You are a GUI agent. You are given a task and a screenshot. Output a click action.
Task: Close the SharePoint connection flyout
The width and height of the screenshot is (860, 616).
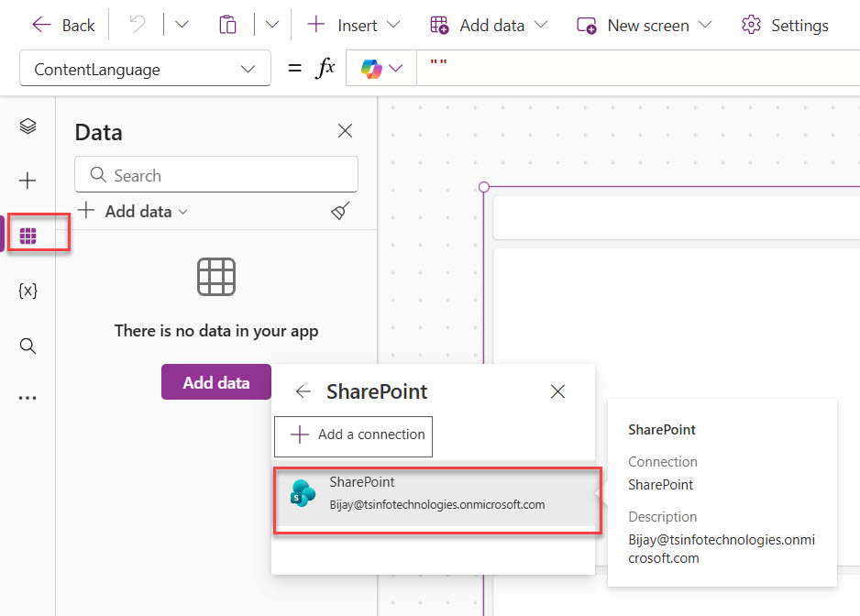(557, 391)
